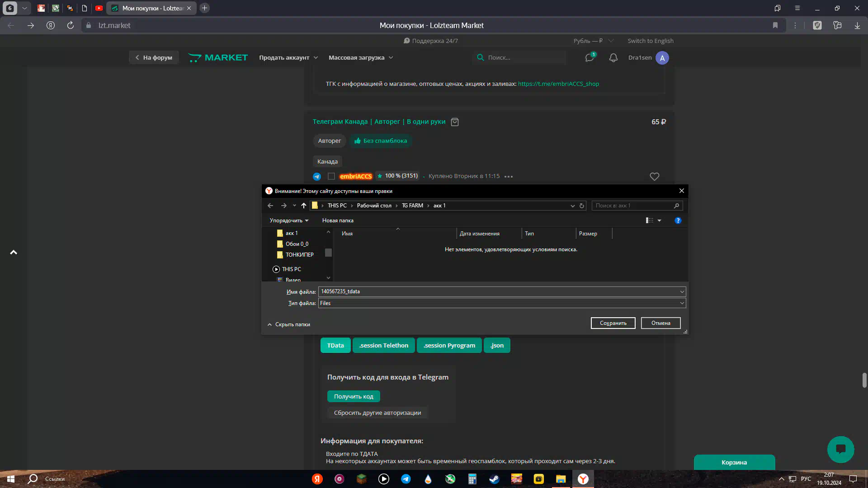This screenshot has height=488, width=868.
Task: Click Сбросить другие авторизации
Action: [377, 413]
